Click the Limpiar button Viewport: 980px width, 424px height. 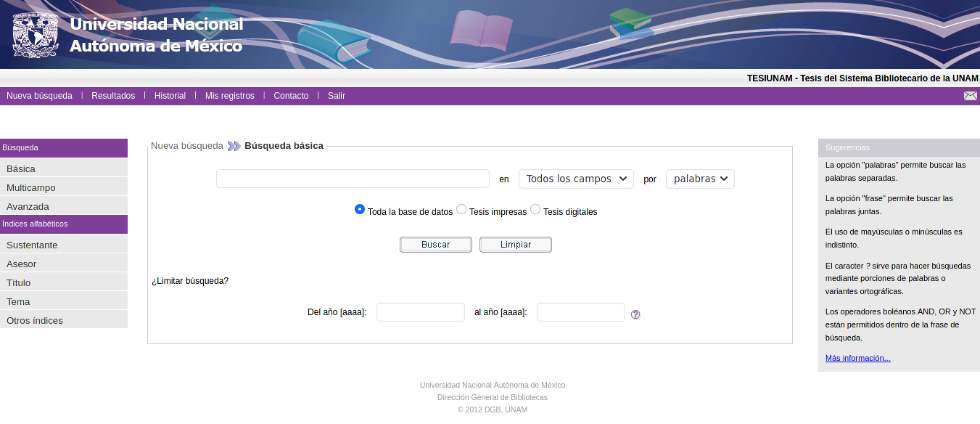pos(516,245)
